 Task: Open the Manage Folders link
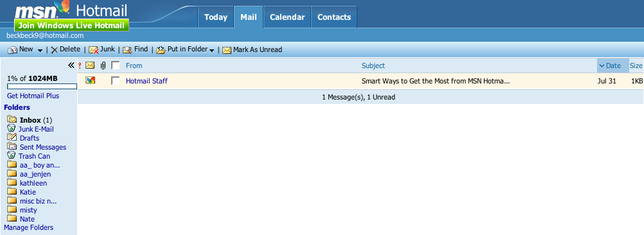click(29, 228)
